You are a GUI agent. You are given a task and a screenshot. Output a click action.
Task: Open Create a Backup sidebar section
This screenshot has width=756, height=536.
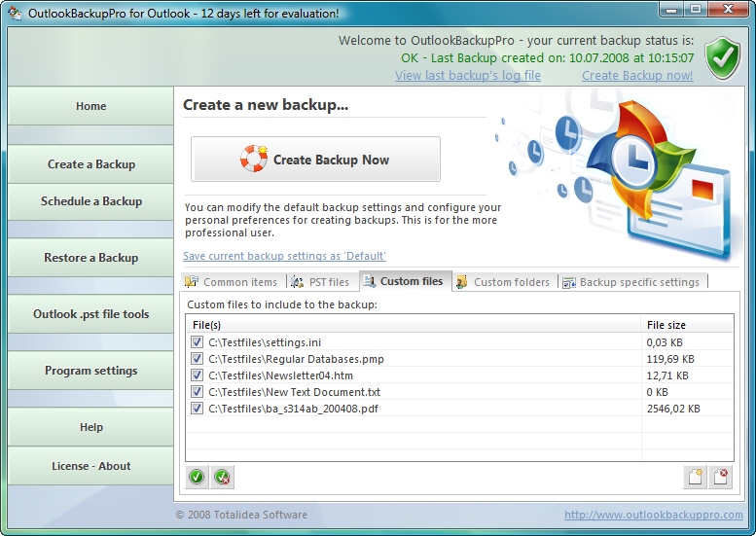[x=90, y=163]
